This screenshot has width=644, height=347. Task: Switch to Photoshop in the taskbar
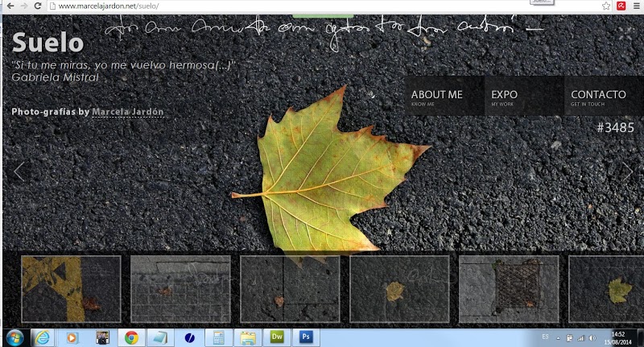click(306, 337)
